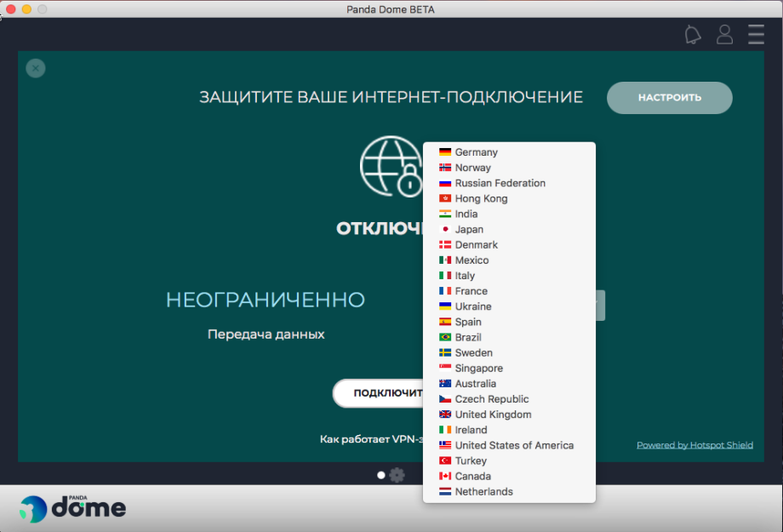Go to the settings gear page indicator

click(397, 475)
